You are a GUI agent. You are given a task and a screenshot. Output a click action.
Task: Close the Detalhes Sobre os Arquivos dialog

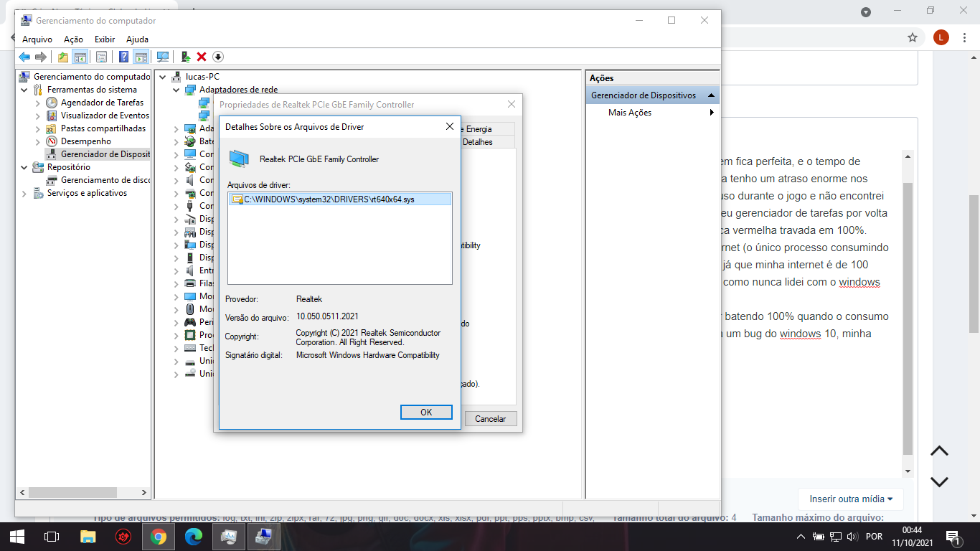click(450, 126)
